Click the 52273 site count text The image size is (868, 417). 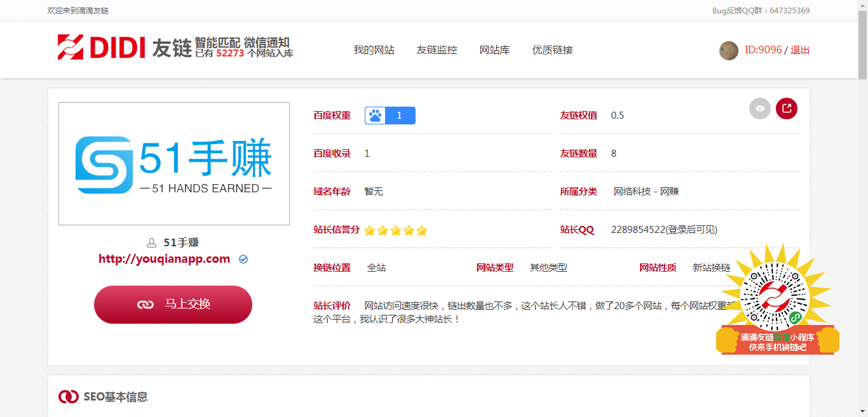click(230, 54)
